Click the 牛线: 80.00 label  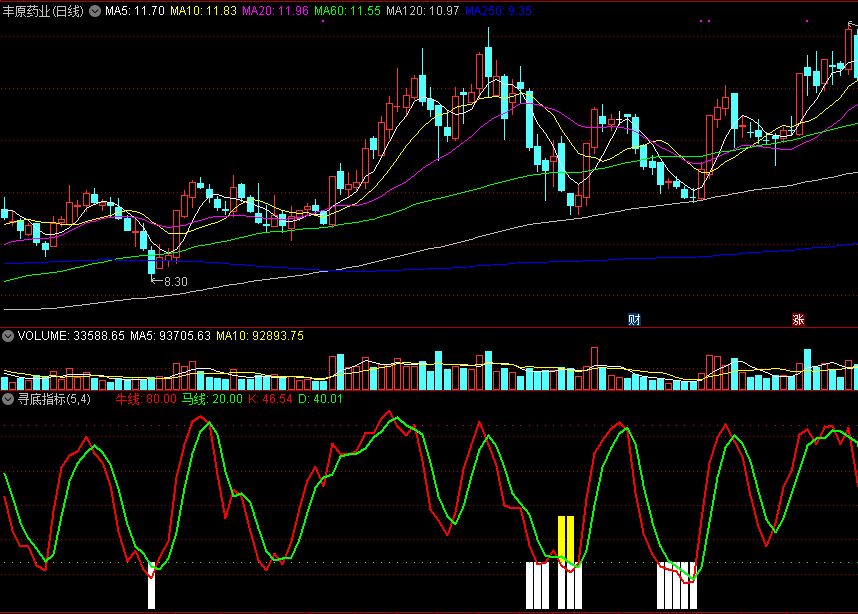click(146, 399)
